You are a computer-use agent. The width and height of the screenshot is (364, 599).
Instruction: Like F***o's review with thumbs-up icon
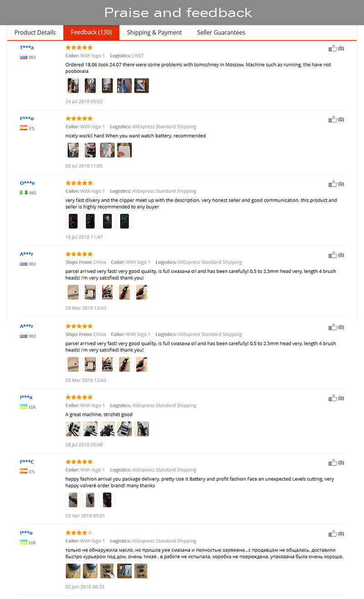click(x=333, y=119)
